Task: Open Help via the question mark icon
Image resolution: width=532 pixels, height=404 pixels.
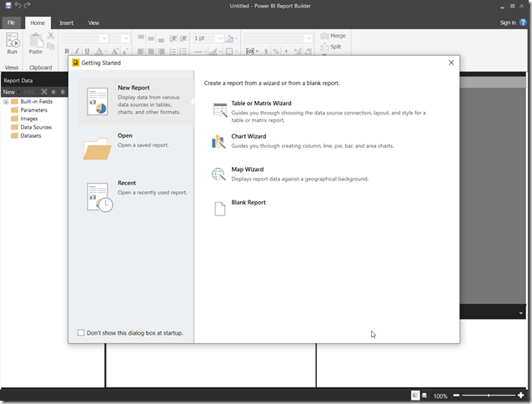Action: pyautogui.click(x=523, y=23)
